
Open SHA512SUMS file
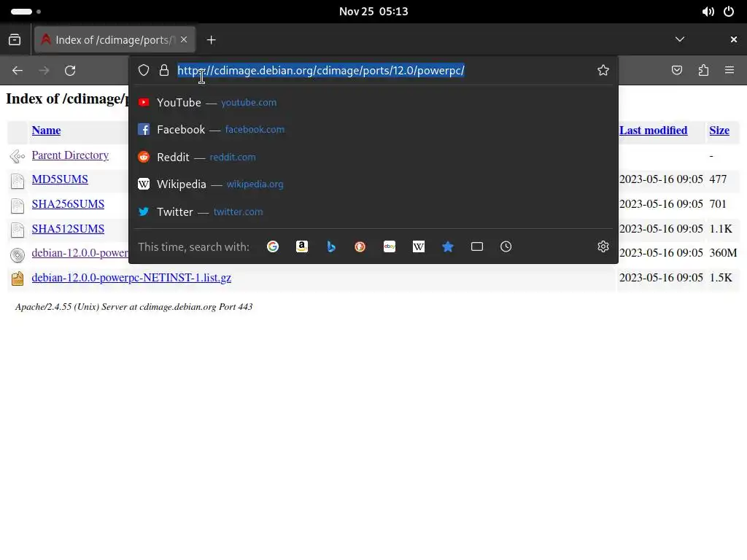68,229
